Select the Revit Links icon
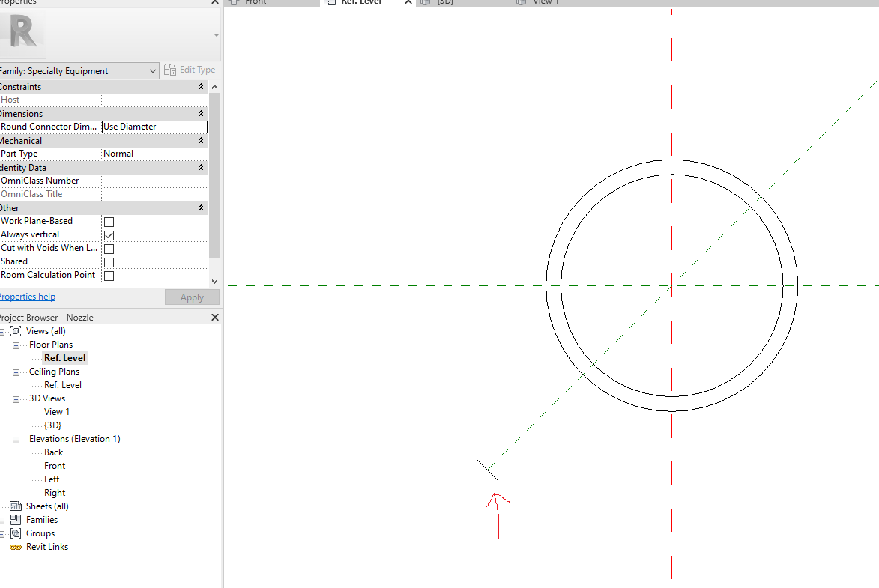Image resolution: width=879 pixels, height=588 pixels. (16, 546)
